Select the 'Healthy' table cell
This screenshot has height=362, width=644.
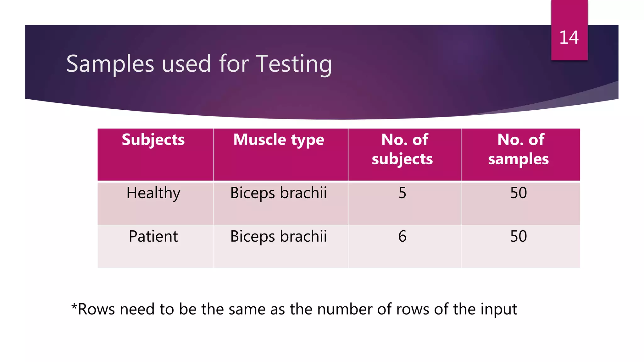[153, 193]
